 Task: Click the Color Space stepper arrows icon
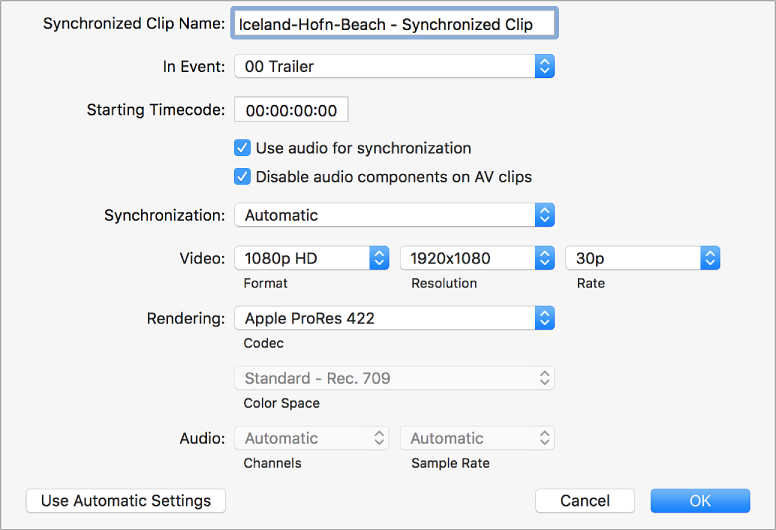click(x=544, y=378)
